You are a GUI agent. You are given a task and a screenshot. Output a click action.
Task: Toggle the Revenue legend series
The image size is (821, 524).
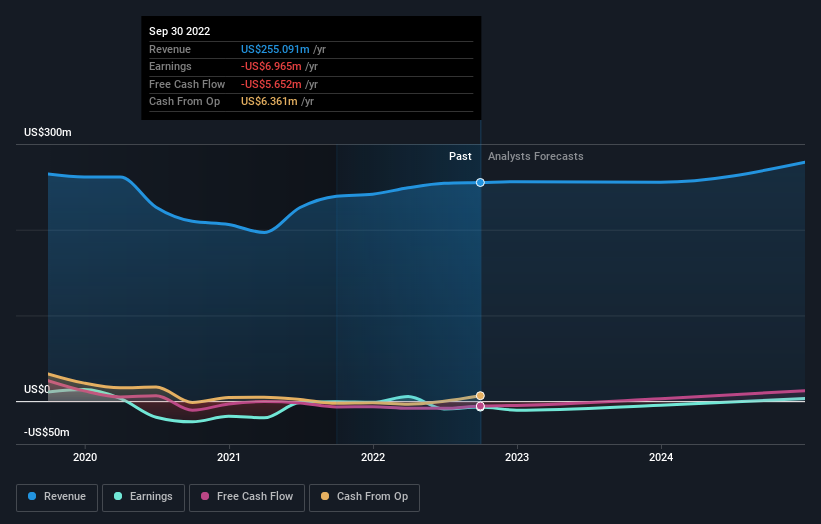pos(57,497)
